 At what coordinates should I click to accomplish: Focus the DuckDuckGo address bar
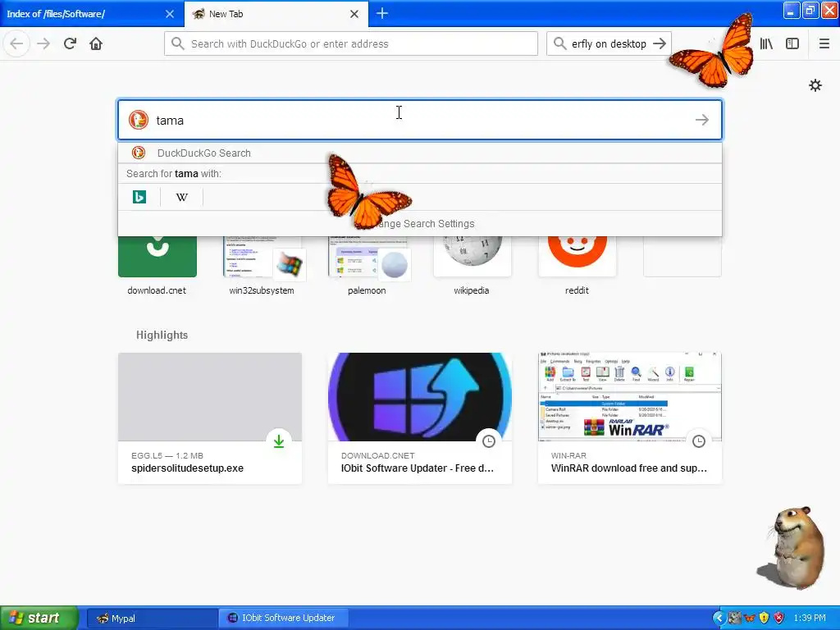tap(351, 43)
